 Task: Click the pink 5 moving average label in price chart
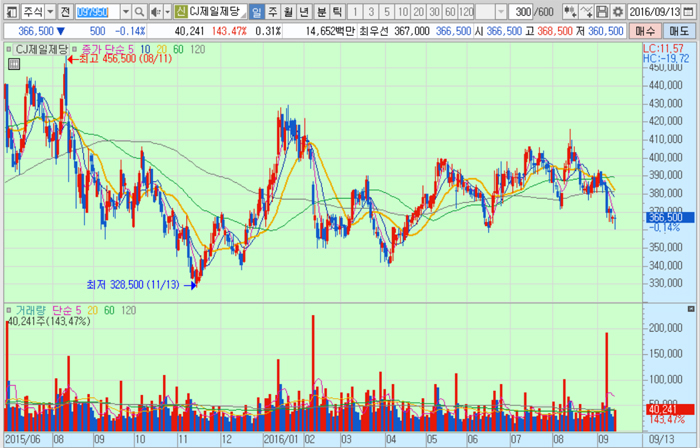coord(130,50)
